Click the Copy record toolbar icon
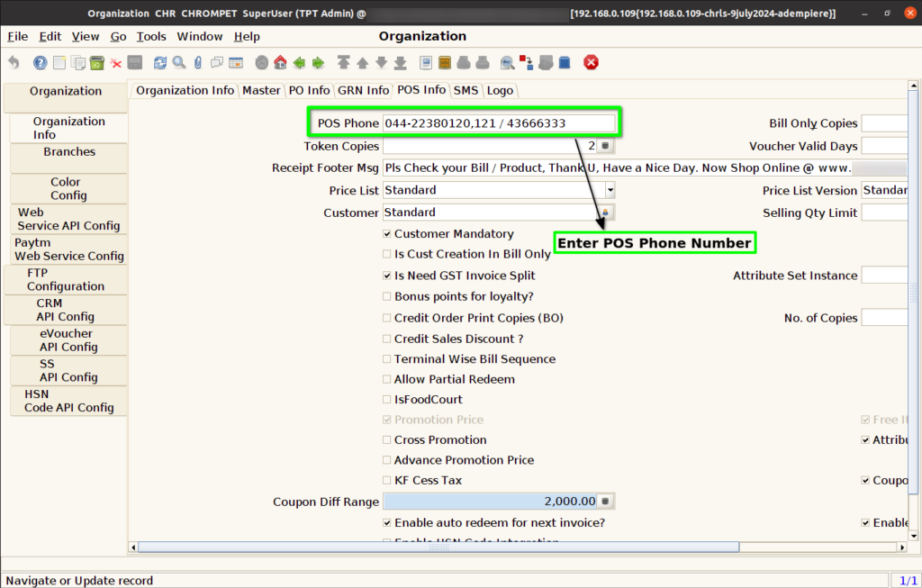Viewport: 922px width, 588px height. [78, 62]
